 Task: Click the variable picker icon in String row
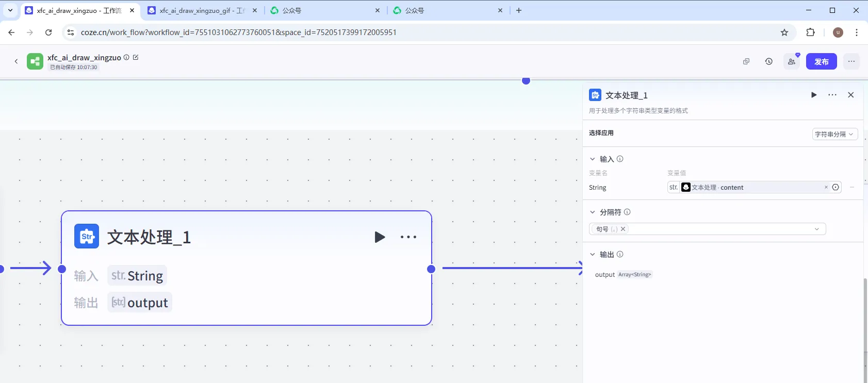tap(836, 187)
